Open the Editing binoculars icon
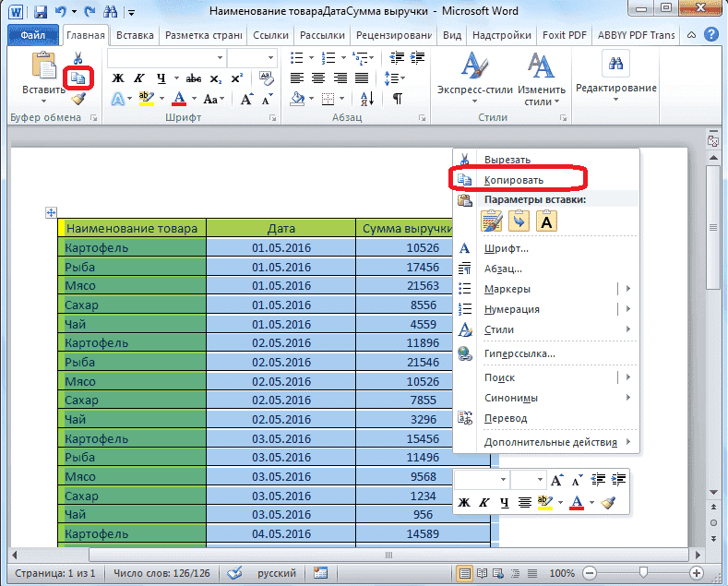Screen dimensions: 728x586 pos(615,65)
